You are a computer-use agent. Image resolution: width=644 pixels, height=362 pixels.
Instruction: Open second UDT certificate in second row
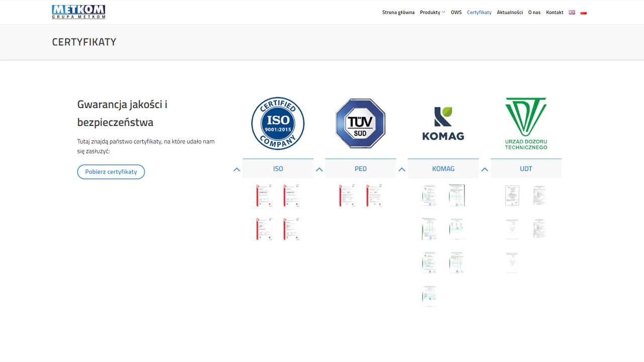pos(539,229)
